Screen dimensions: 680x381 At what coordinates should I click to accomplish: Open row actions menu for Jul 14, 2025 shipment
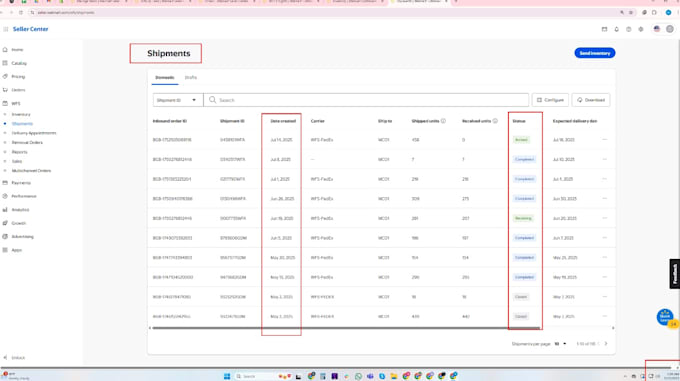[605, 140]
